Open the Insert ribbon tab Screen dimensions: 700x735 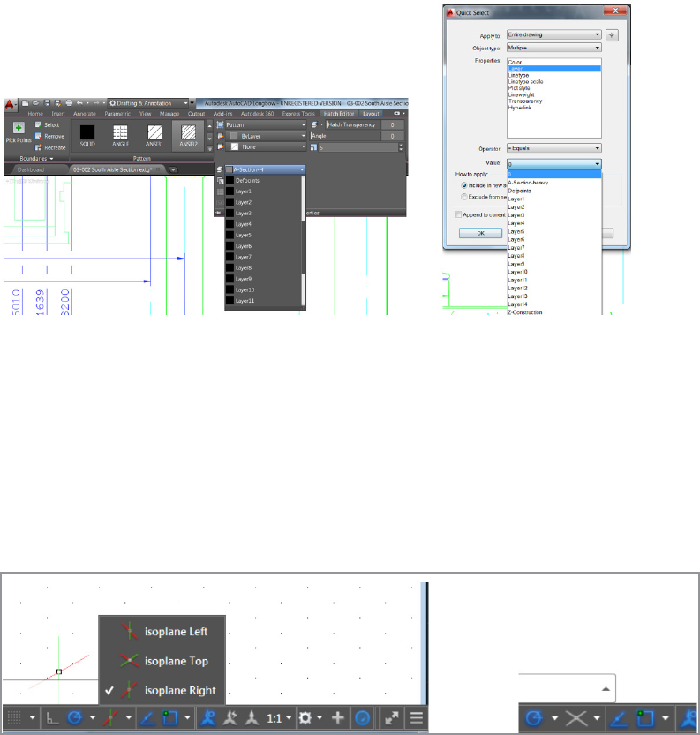pos(58,114)
